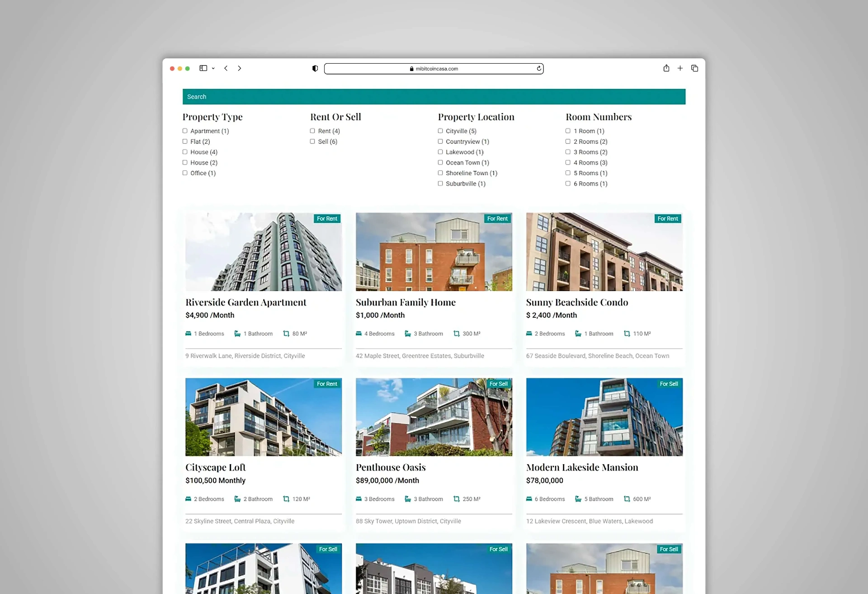Reload the page with the refresh icon
Image resolution: width=868 pixels, height=594 pixels.
[x=539, y=68]
